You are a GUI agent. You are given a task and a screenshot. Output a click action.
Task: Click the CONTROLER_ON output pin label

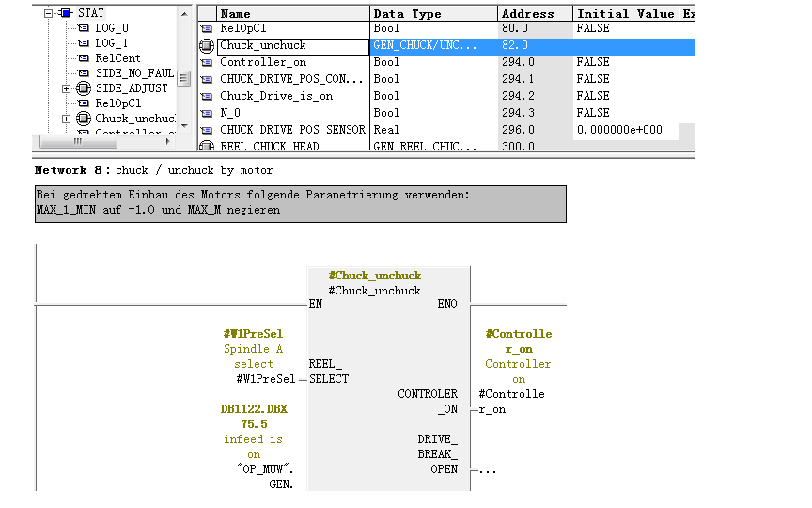428,402
